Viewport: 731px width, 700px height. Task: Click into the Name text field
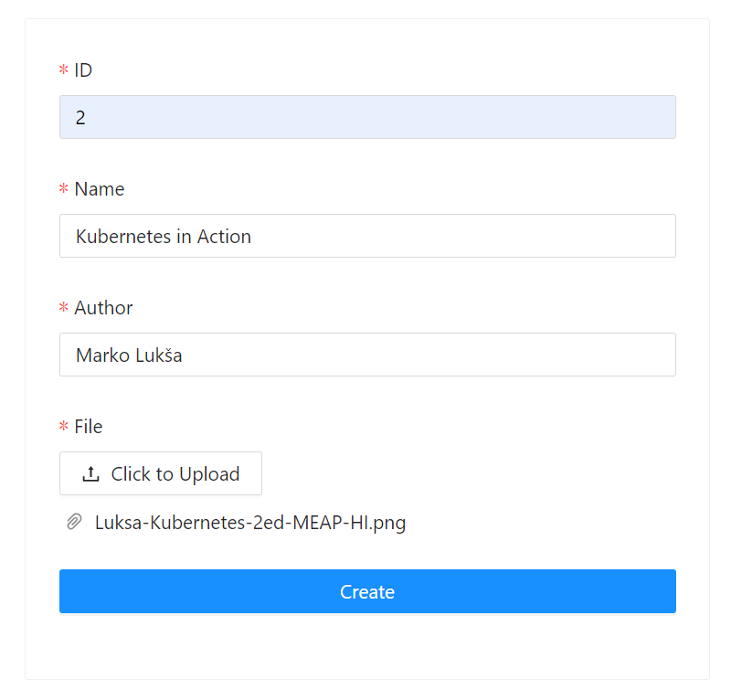[367, 237]
